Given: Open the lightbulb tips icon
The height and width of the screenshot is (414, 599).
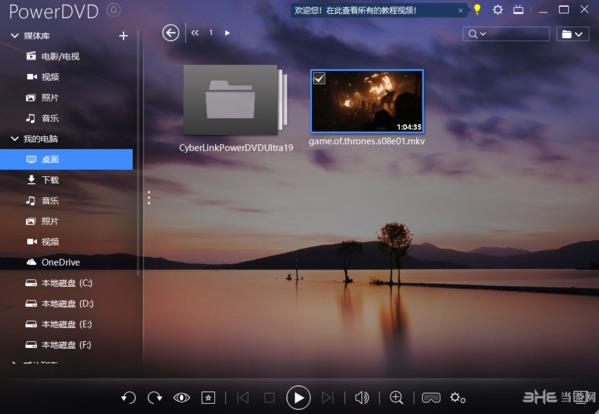Looking at the screenshot, I should click(477, 9).
